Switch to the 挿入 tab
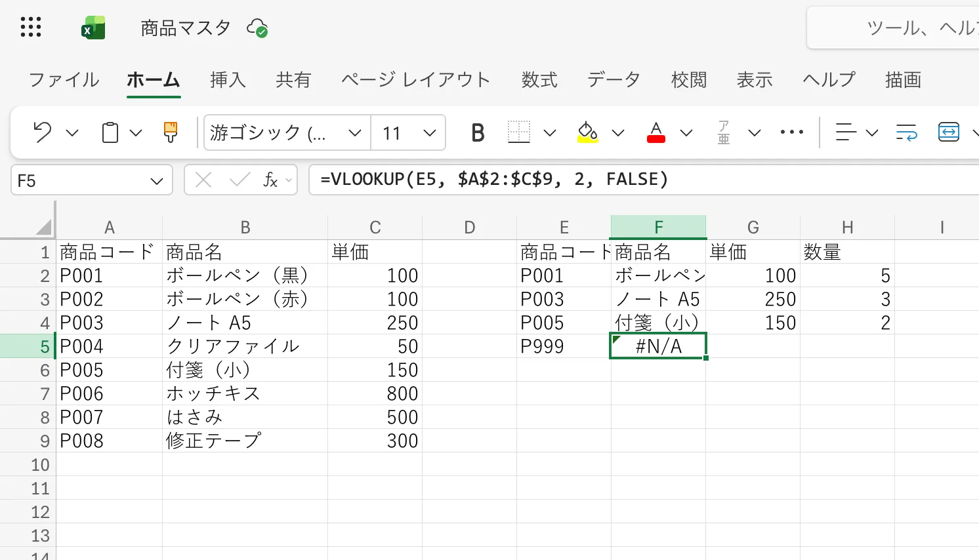979x560 pixels. [x=228, y=80]
